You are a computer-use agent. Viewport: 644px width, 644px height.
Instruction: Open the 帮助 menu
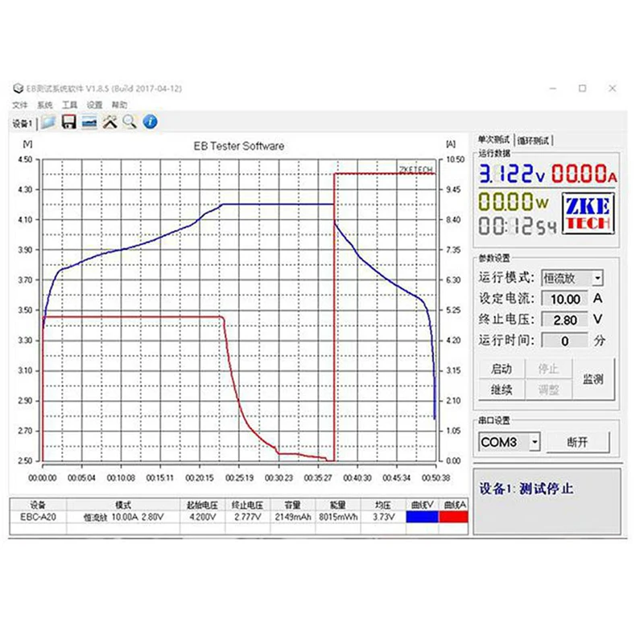tap(119, 105)
